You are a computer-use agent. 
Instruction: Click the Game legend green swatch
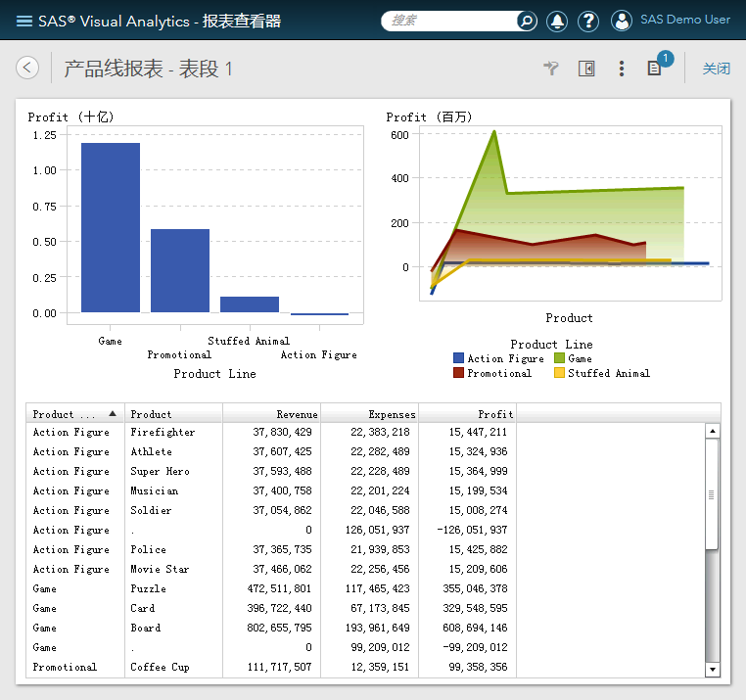[x=559, y=359]
